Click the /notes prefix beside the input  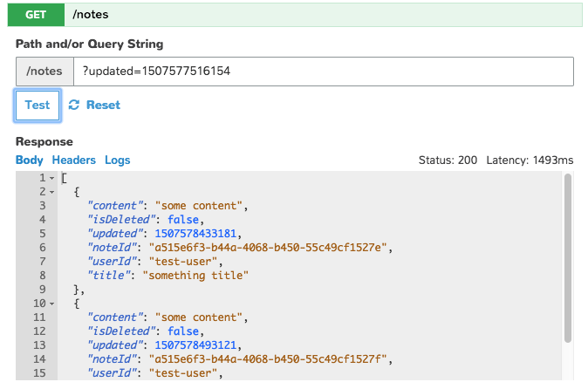pos(44,71)
